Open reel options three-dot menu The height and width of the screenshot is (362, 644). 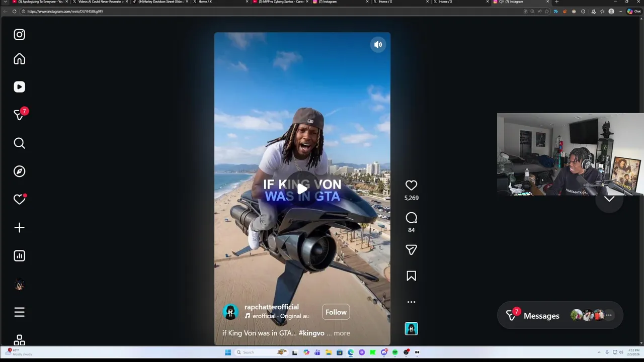411,302
